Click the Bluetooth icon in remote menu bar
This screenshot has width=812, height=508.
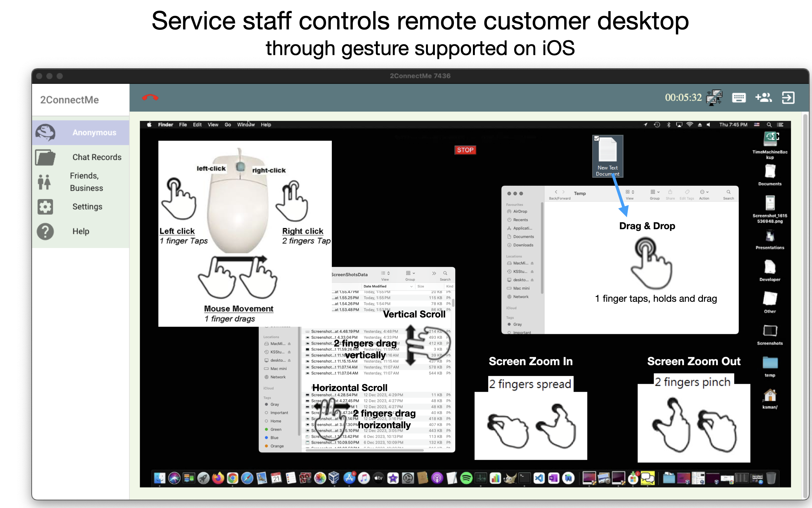(668, 125)
